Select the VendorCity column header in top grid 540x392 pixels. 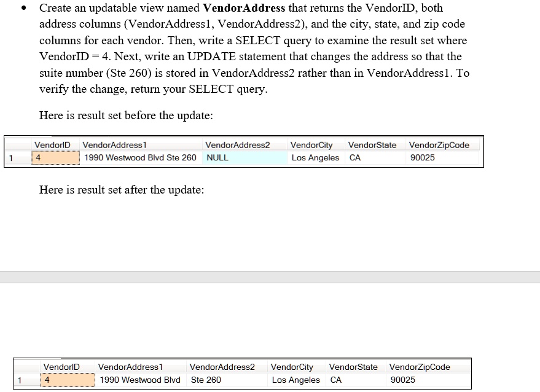point(312,145)
